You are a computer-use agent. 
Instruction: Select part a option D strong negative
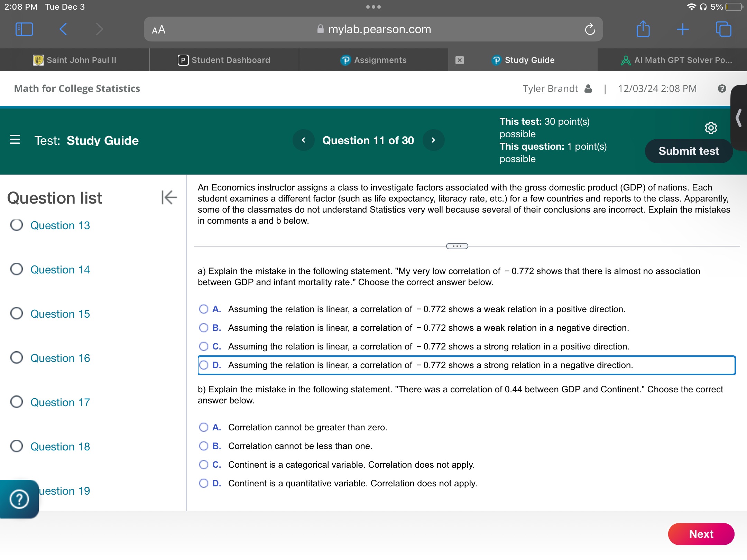[x=204, y=365]
